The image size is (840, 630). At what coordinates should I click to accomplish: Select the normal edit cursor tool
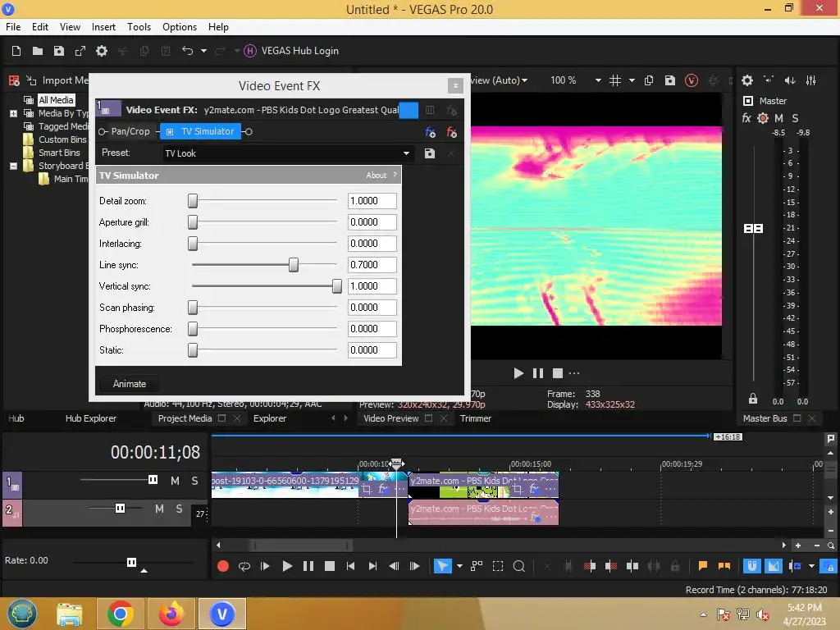click(442, 566)
